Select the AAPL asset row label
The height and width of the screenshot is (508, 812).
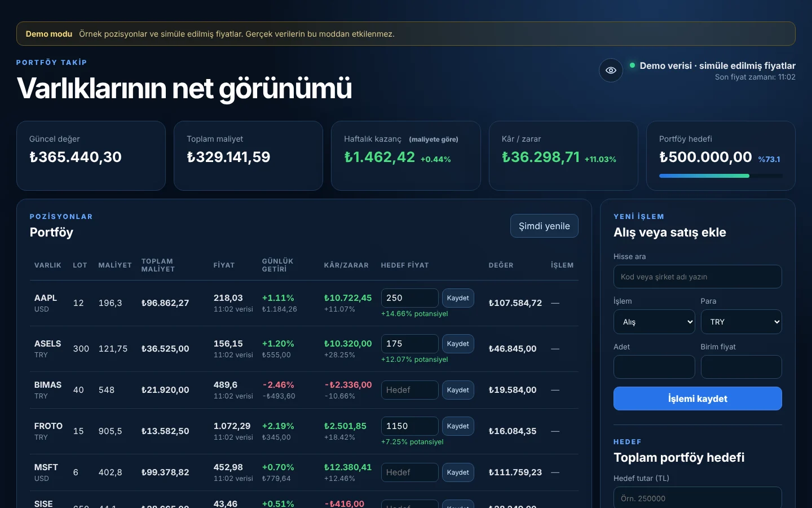pos(46,298)
